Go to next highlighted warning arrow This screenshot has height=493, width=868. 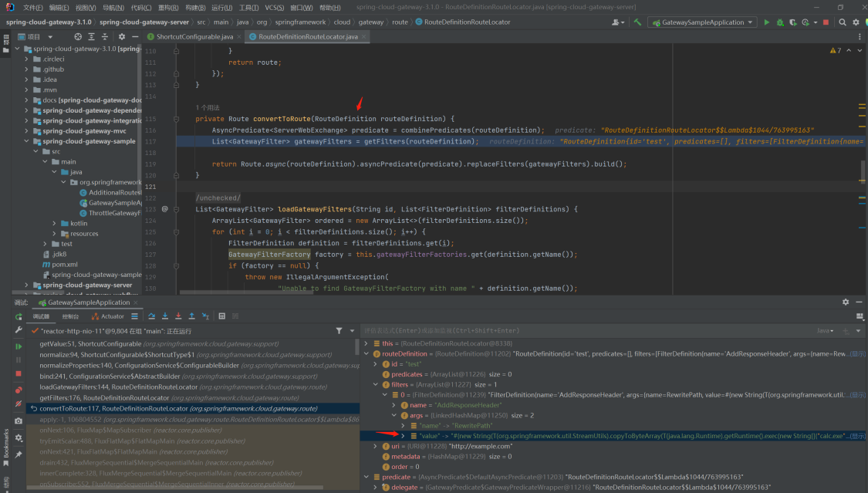tap(860, 50)
